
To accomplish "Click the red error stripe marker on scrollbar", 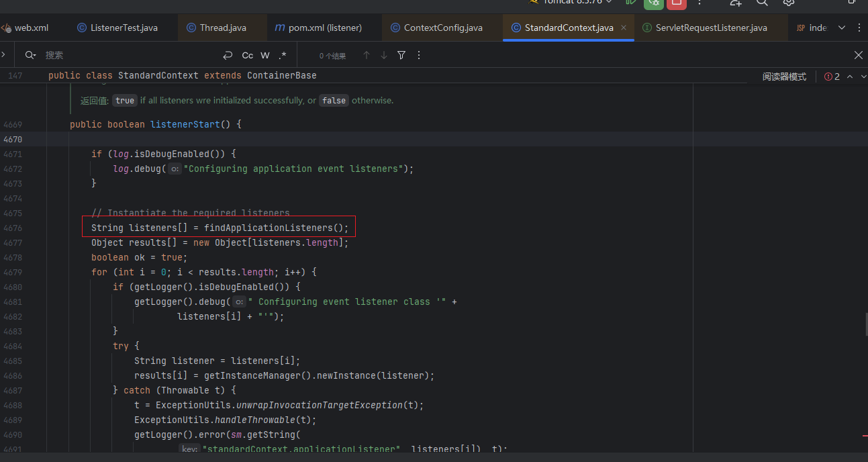I will [x=865, y=435].
